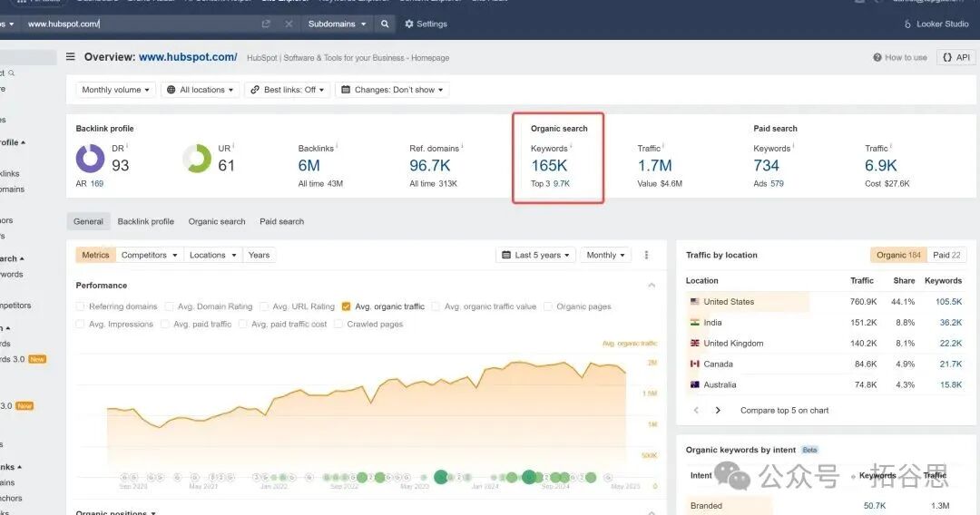The height and width of the screenshot is (515, 980).
Task: Collapse the Performance section chevron
Action: (x=652, y=286)
